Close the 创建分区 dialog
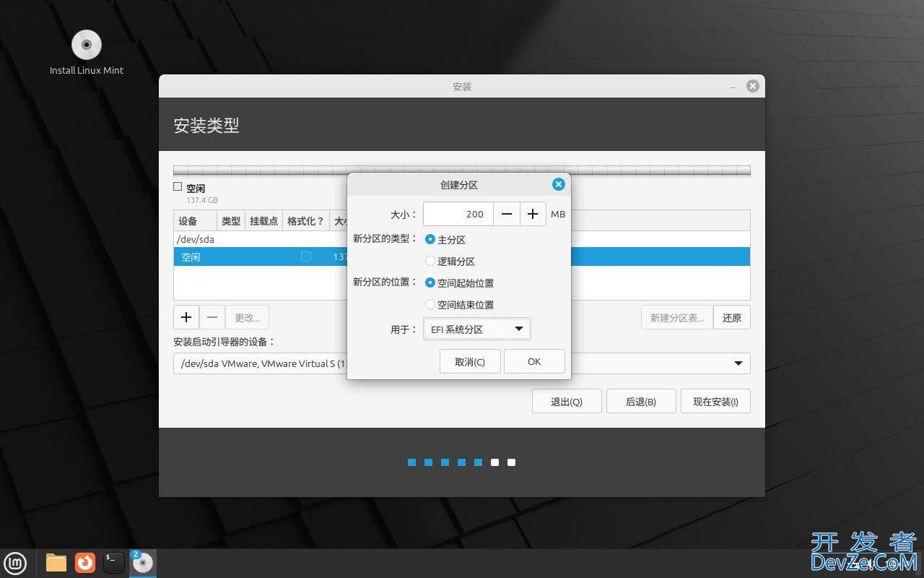Viewport: 924px width, 578px height. click(558, 184)
